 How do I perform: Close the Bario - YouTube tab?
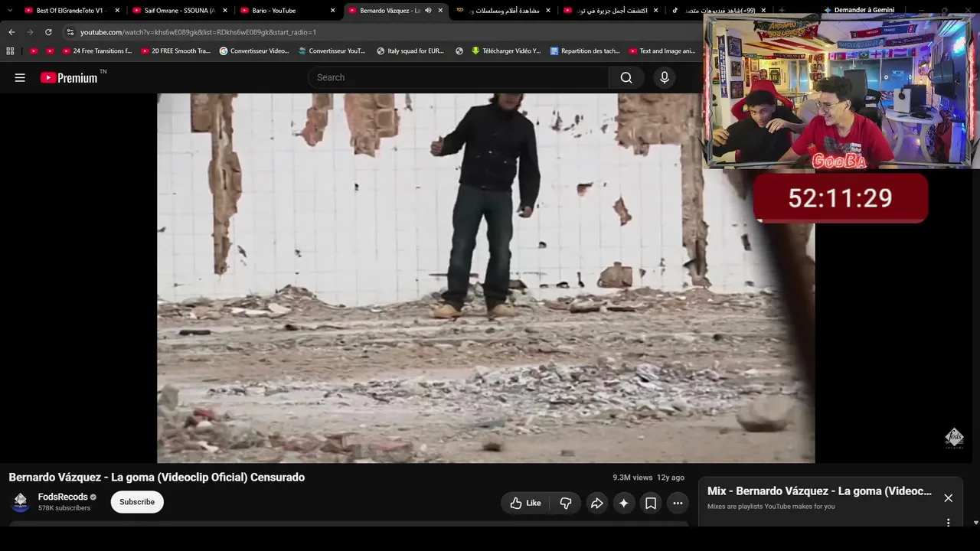(333, 11)
